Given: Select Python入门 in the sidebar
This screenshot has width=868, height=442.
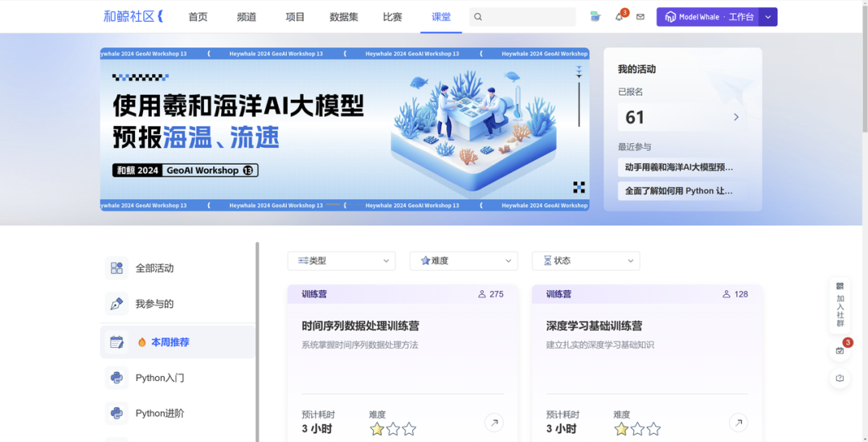Looking at the screenshot, I should coord(178,378).
